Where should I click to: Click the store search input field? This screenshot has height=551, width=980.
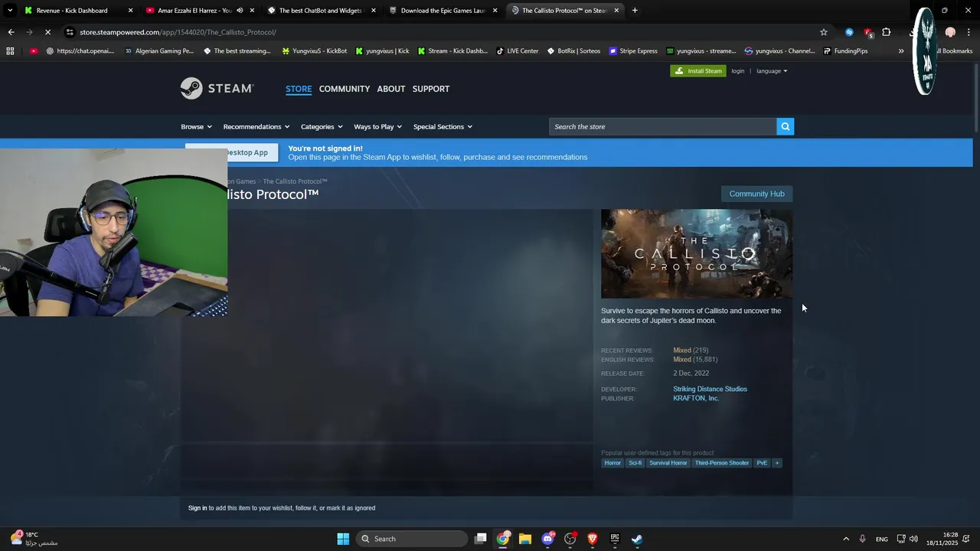[x=662, y=126]
